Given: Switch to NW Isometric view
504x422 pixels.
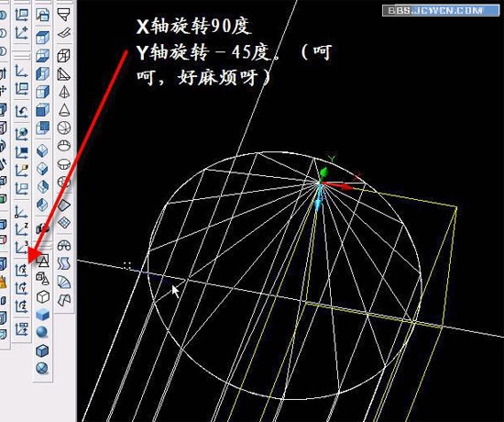Looking at the screenshot, I should coord(42,205).
